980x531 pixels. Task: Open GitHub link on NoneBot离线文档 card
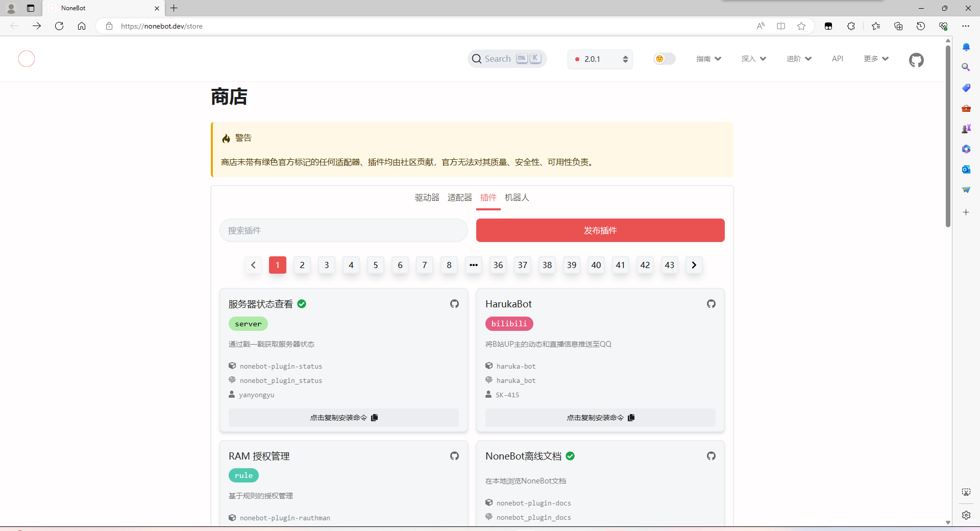pyautogui.click(x=711, y=456)
